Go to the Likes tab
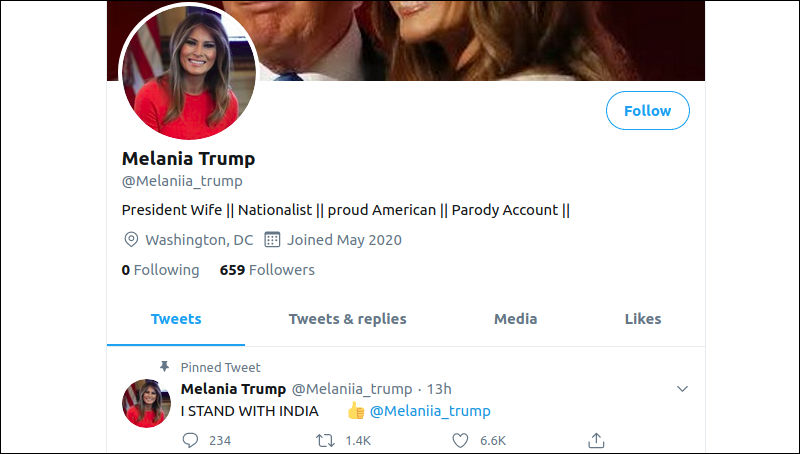This screenshot has width=800, height=454. point(643,319)
